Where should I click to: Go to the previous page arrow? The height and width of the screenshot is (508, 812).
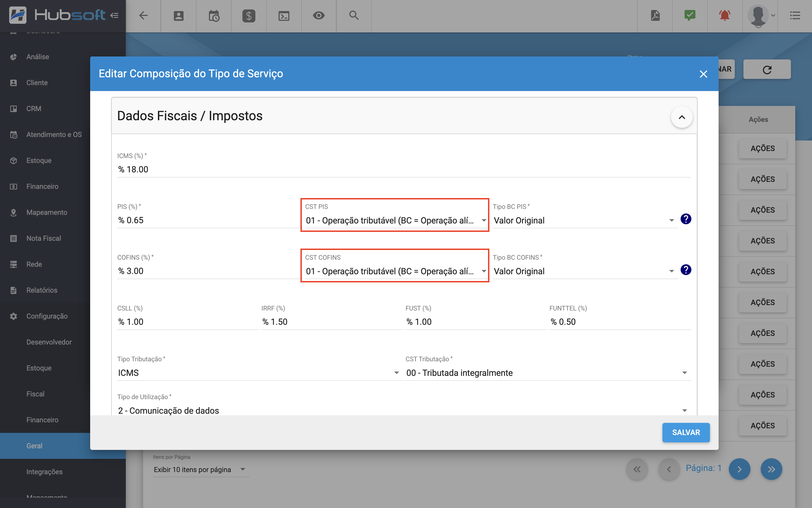(x=669, y=469)
